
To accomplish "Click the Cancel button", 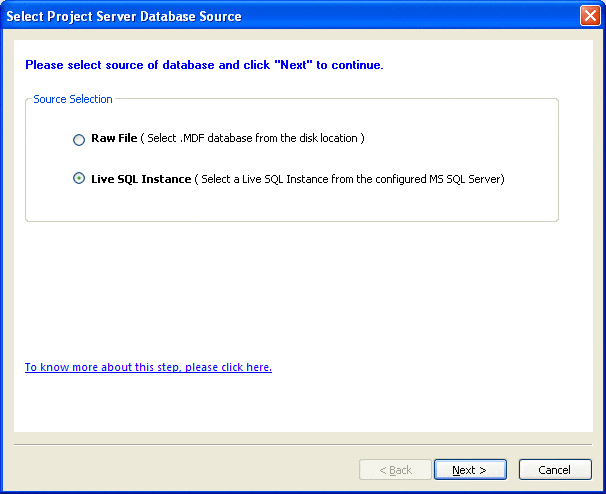I will [555, 470].
